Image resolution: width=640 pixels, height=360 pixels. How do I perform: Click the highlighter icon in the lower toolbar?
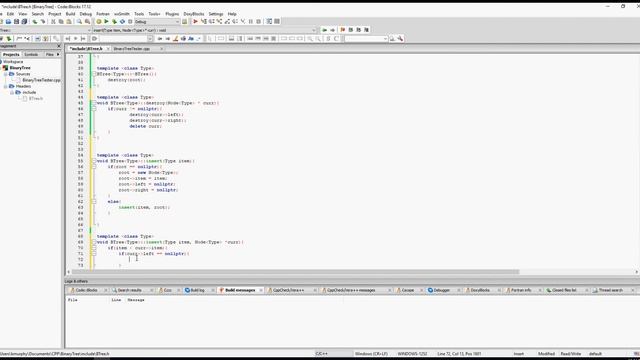[176, 38]
